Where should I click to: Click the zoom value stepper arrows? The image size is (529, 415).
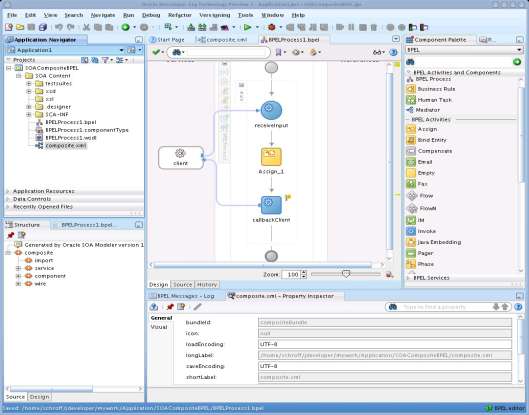pos(304,274)
